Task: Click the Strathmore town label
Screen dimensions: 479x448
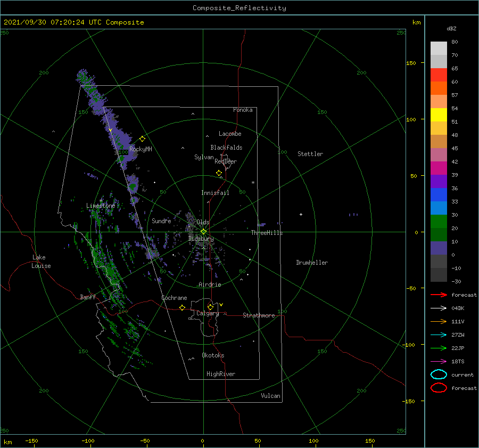Action: (x=259, y=315)
